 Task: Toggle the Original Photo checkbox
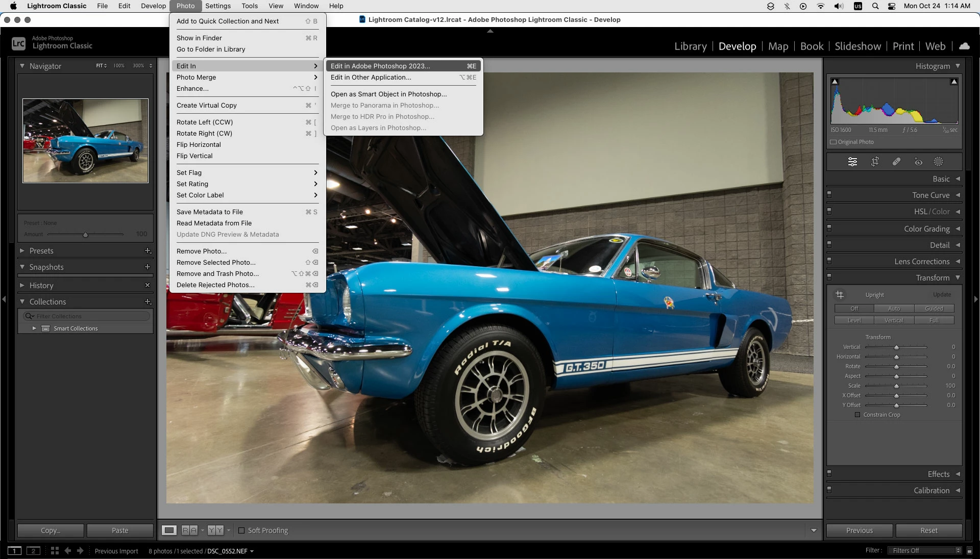pos(834,142)
